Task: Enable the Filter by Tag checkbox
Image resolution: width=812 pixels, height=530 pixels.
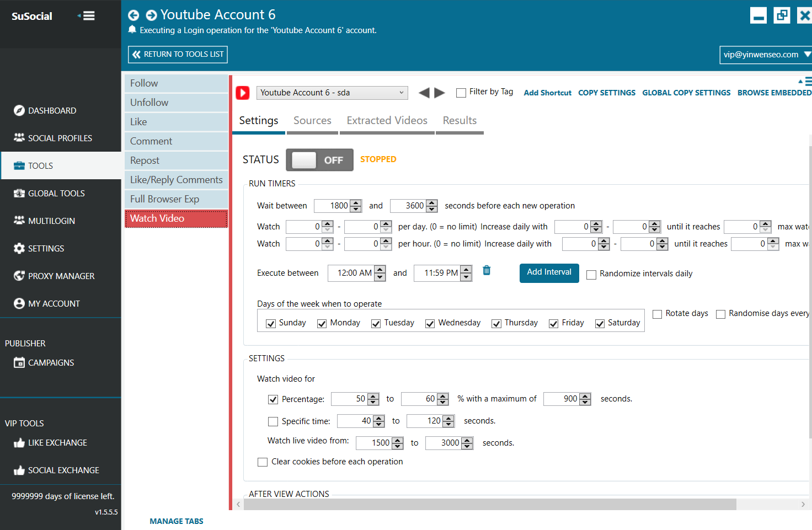Action: (x=461, y=93)
